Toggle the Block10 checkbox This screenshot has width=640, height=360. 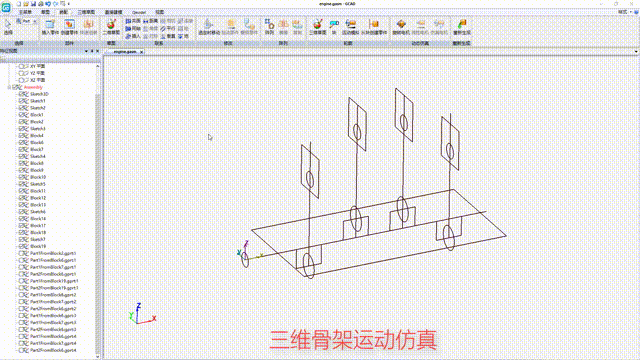tap(21, 177)
